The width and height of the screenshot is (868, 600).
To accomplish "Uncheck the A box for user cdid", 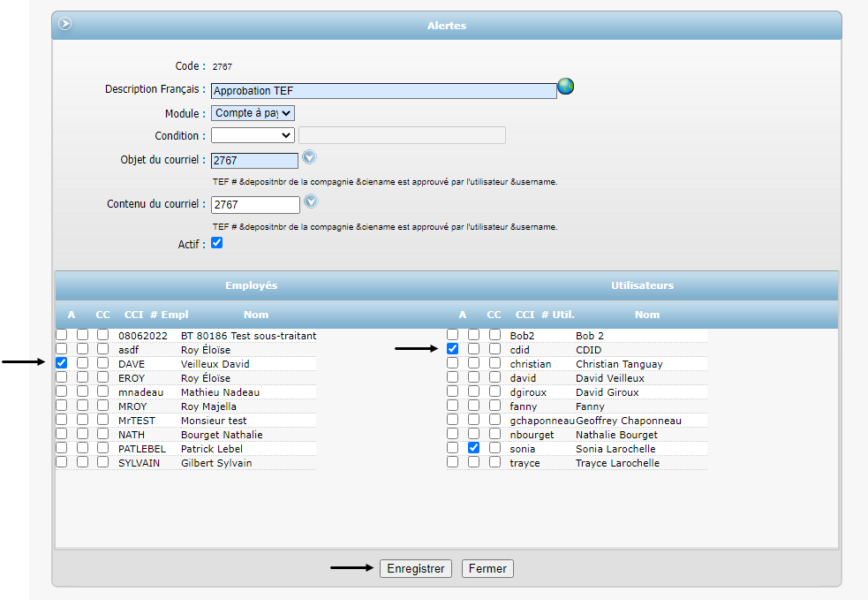I will 452,349.
